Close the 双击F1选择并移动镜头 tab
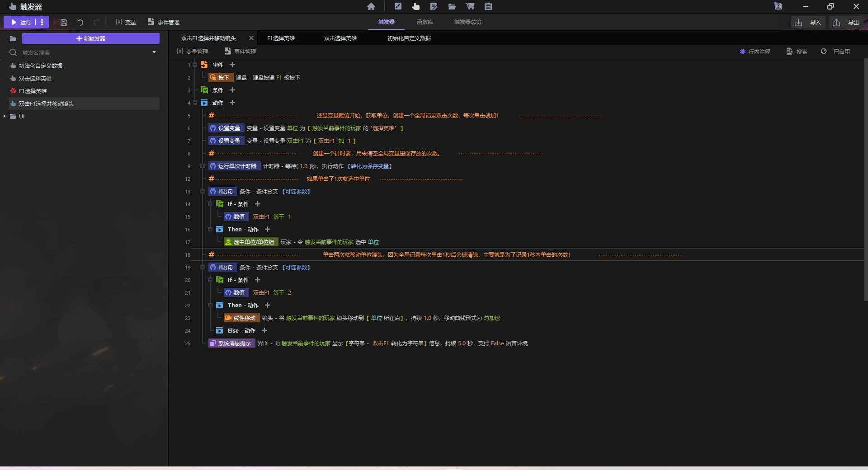The image size is (868, 470). point(251,38)
